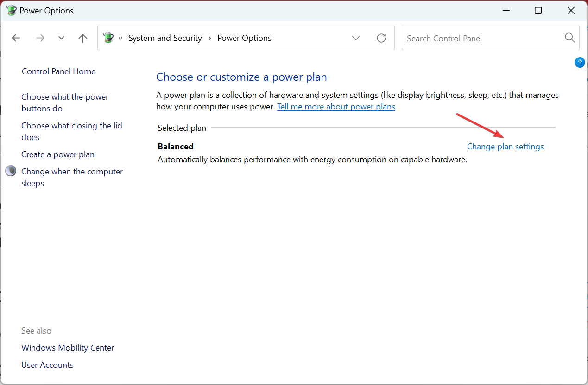The image size is (588, 385).
Task: Click Create a power plan
Action: [58, 154]
